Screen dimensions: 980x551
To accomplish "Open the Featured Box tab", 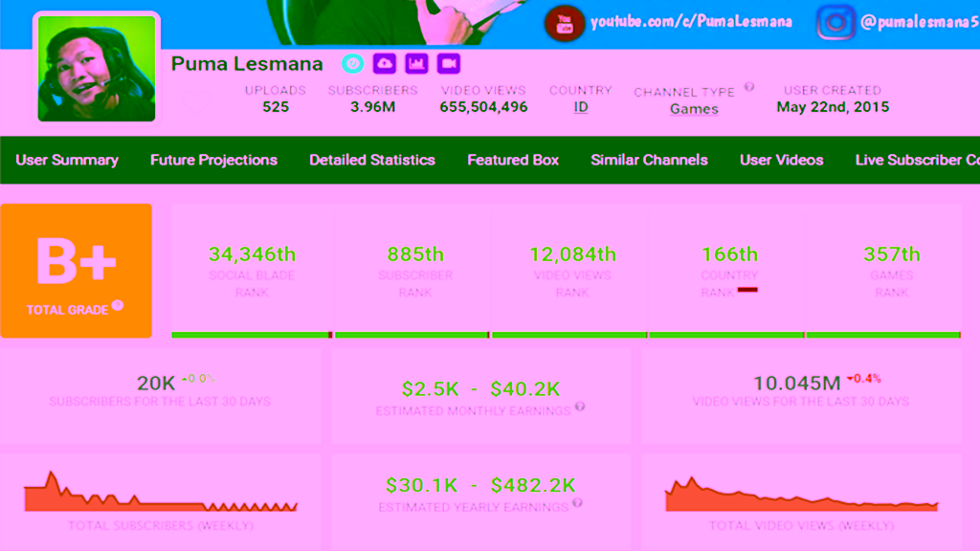I will (x=513, y=160).
